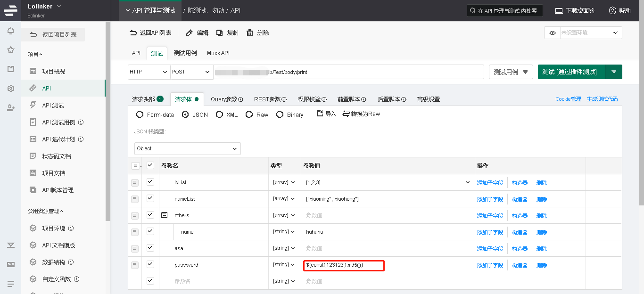
Task: Switch to the Mock API tab
Action: [218, 53]
